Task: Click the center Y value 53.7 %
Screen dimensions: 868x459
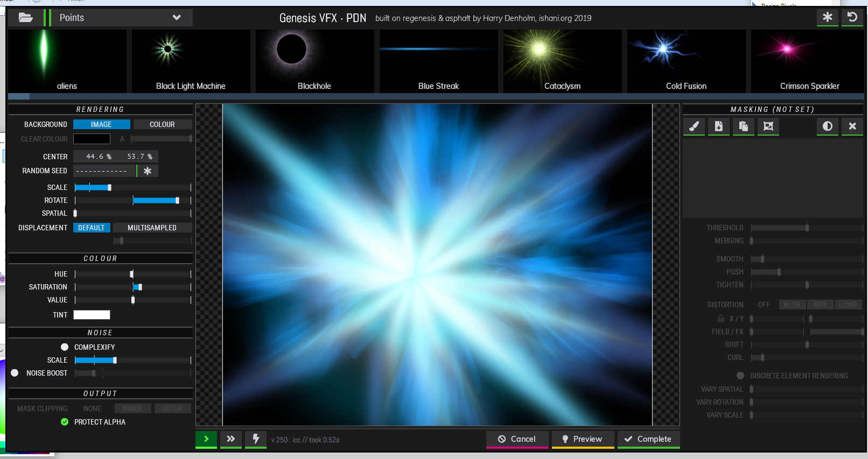Action: [139, 157]
